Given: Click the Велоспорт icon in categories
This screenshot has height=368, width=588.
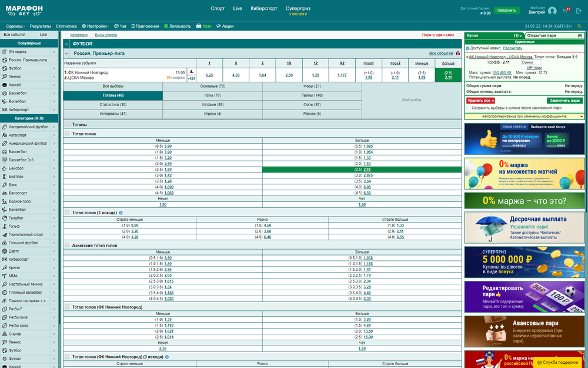Looking at the screenshot, I should point(5,193).
